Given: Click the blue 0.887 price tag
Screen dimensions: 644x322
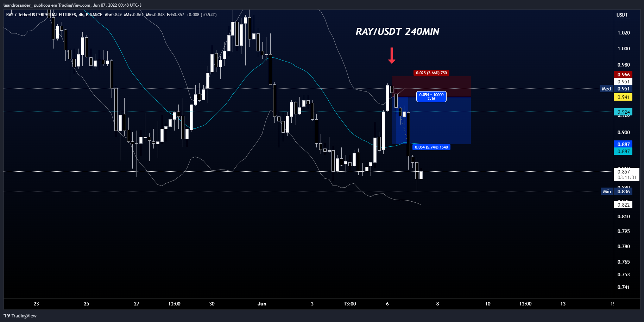Looking at the screenshot, I should click(623, 144).
